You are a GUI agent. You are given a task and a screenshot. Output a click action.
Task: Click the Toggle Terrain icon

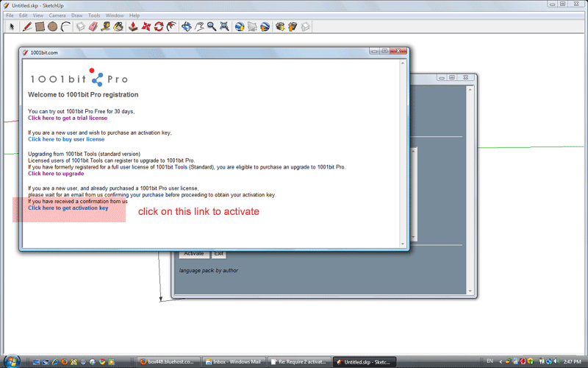tap(252, 26)
